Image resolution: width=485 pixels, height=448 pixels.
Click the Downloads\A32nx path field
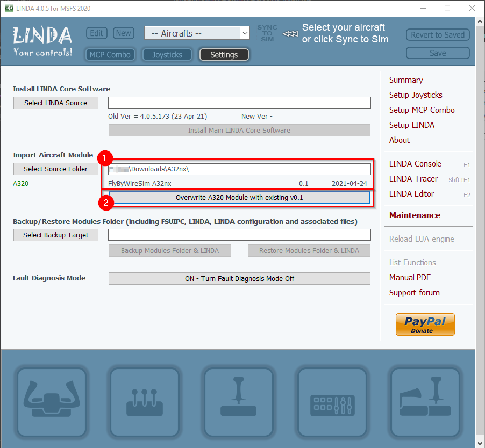pos(239,169)
